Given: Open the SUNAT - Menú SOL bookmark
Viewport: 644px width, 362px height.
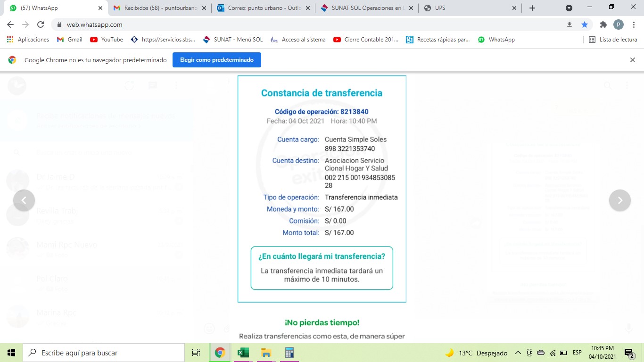Looking at the screenshot, I should (233, 40).
